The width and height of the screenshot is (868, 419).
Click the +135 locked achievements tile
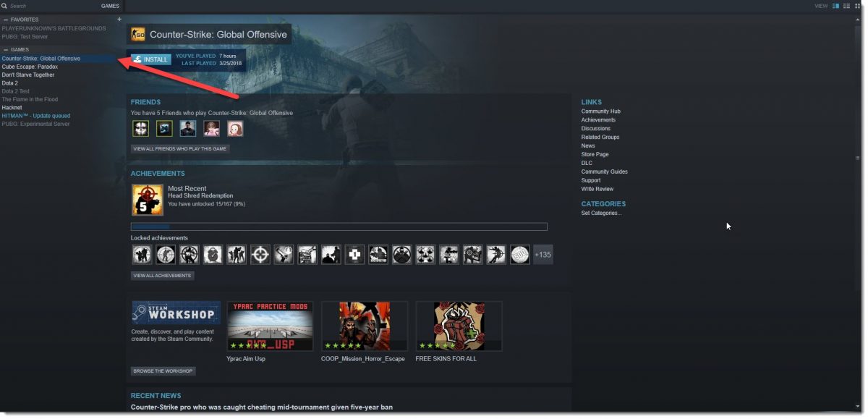pos(542,254)
